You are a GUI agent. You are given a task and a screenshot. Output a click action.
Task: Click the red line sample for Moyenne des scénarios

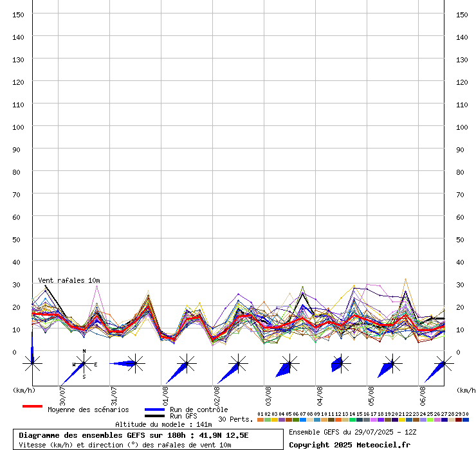pos(32,406)
